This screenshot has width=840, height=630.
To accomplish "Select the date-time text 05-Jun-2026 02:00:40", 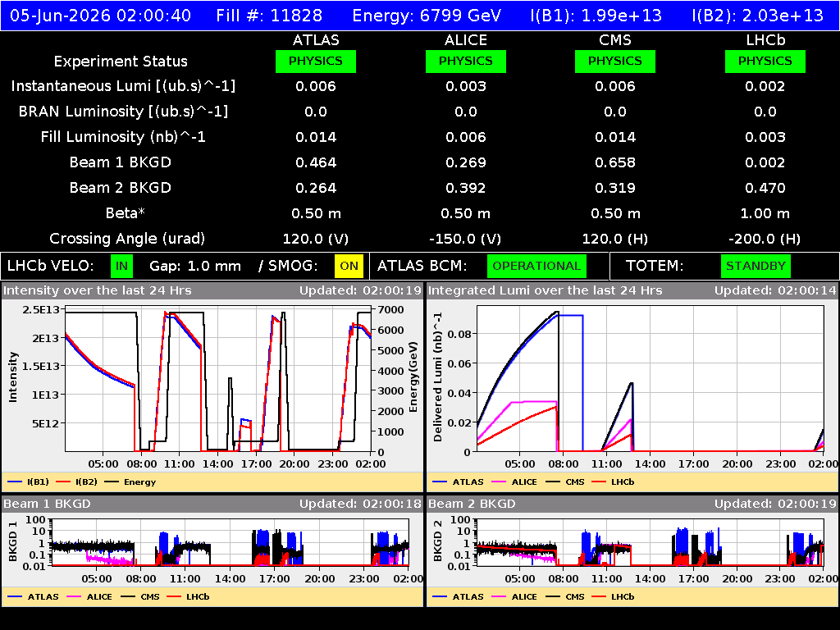I will click(100, 15).
